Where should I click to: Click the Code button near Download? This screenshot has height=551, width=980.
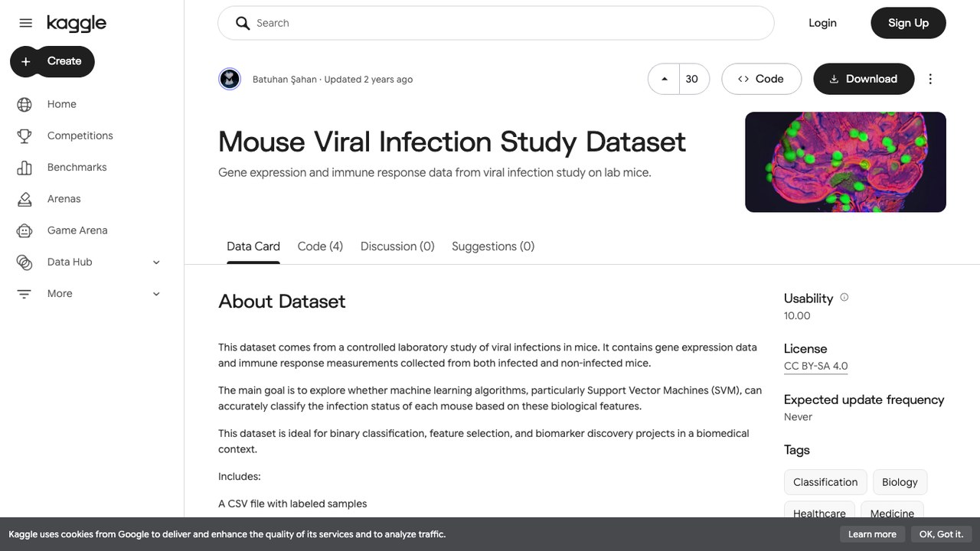click(761, 79)
